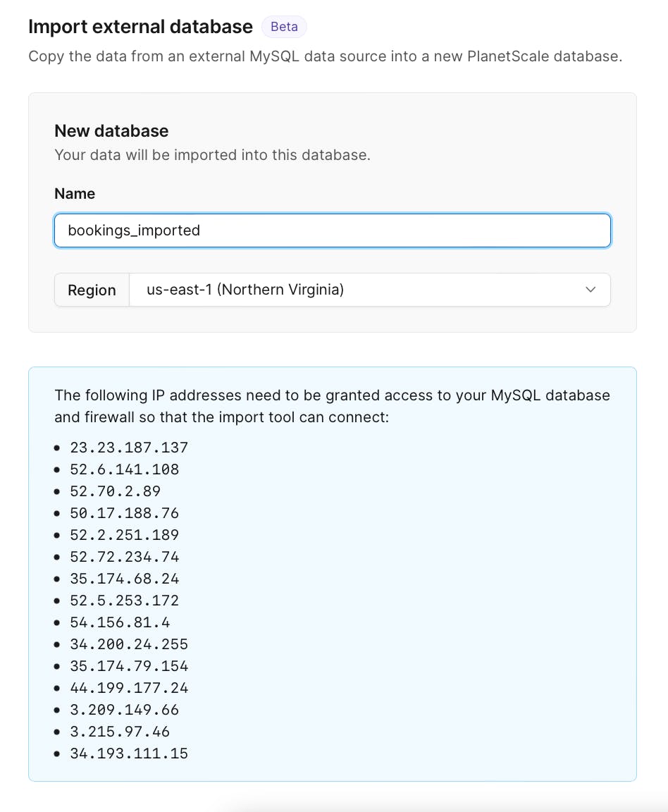Pick the IP address 52.2.251.189
Screen dimensions: 668x812
[x=125, y=535]
